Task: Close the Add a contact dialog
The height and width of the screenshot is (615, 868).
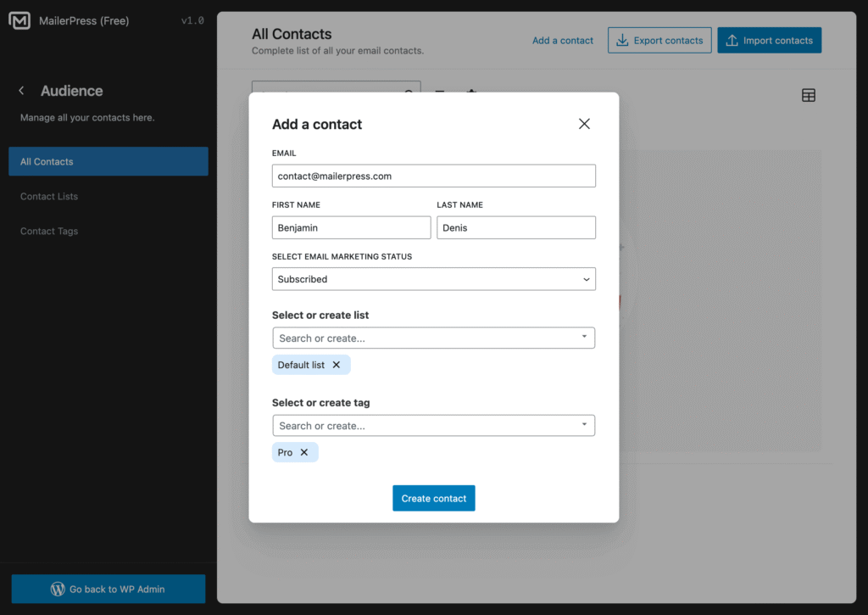Action: (x=584, y=123)
